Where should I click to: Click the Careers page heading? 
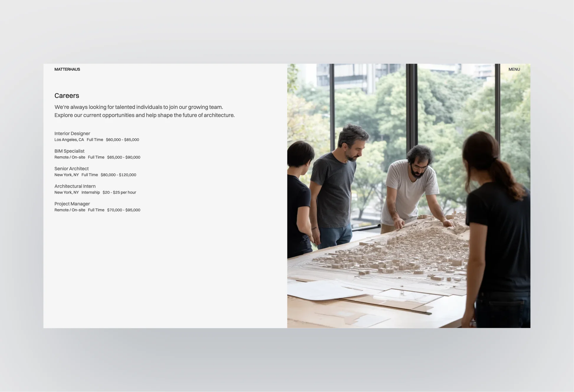(67, 95)
